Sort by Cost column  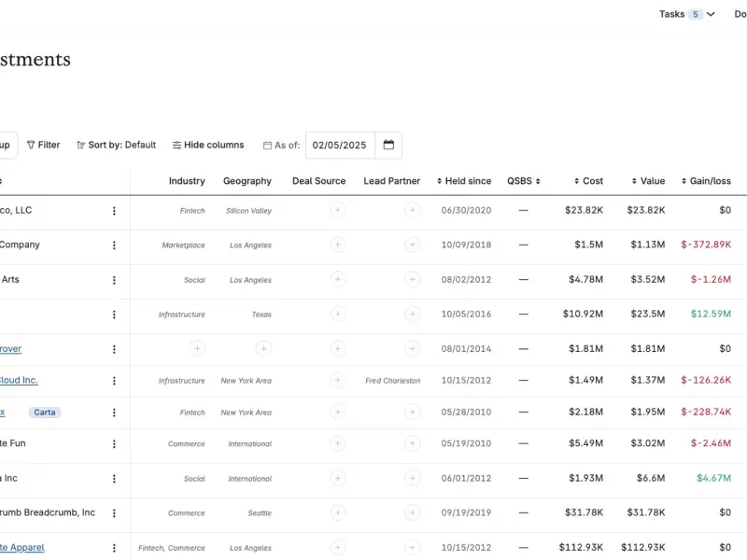pyautogui.click(x=589, y=181)
